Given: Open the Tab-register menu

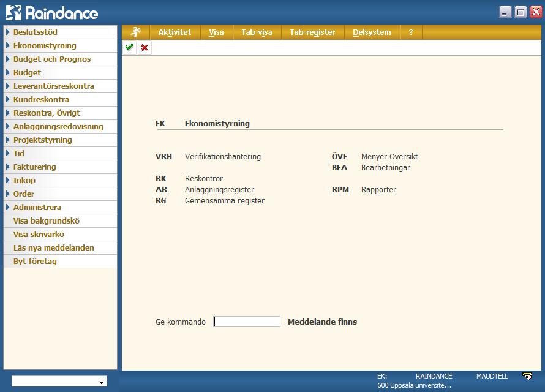Looking at the screenshot, I should (312, 32).
